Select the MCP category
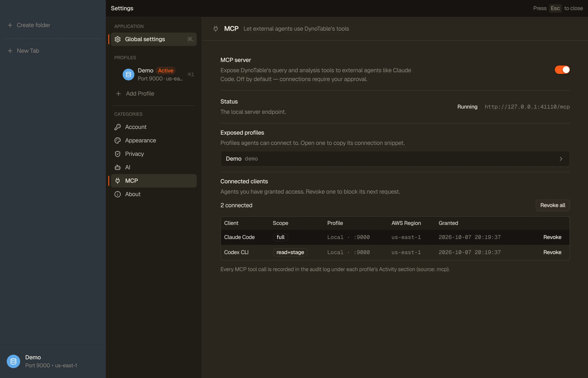 154,181
